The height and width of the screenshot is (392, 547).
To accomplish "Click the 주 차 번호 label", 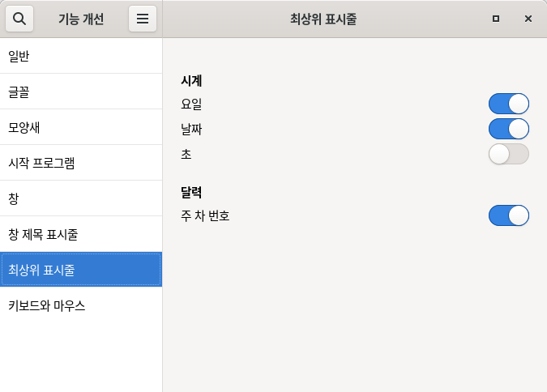I will tap(205, 215).
